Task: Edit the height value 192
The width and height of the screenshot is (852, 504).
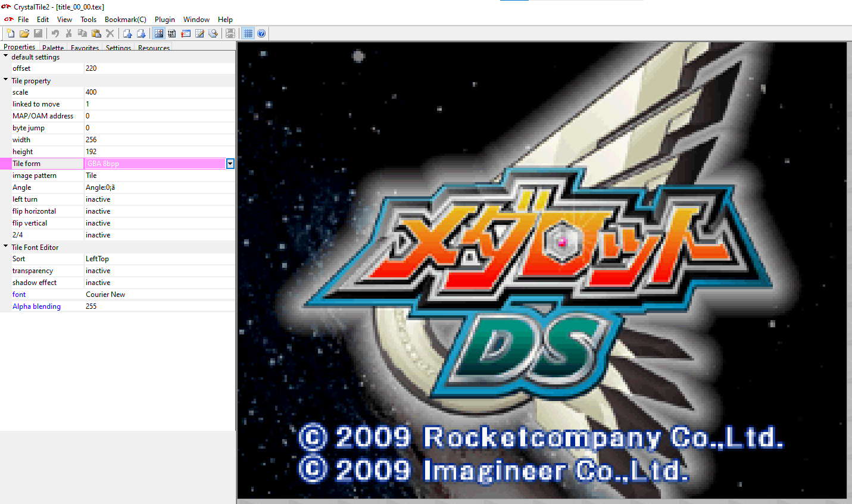Action: pos(159,152)
